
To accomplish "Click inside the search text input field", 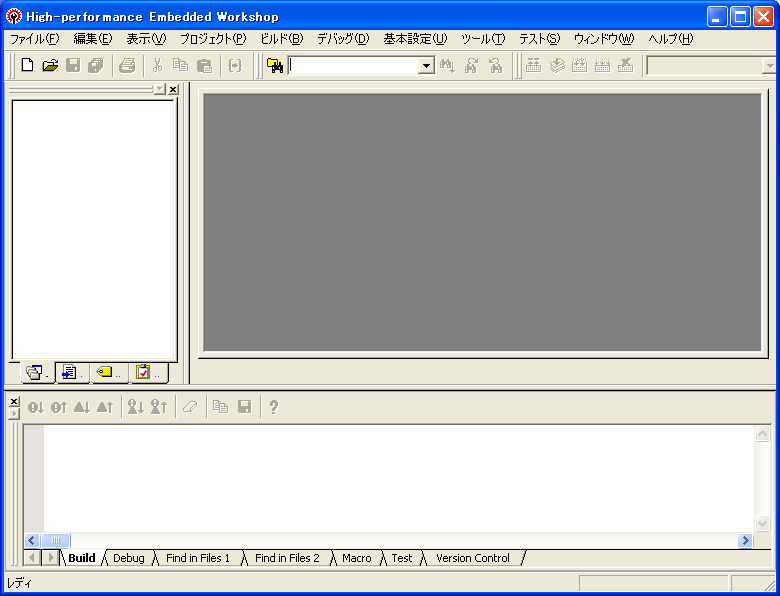I will click(x=353, y=66).
